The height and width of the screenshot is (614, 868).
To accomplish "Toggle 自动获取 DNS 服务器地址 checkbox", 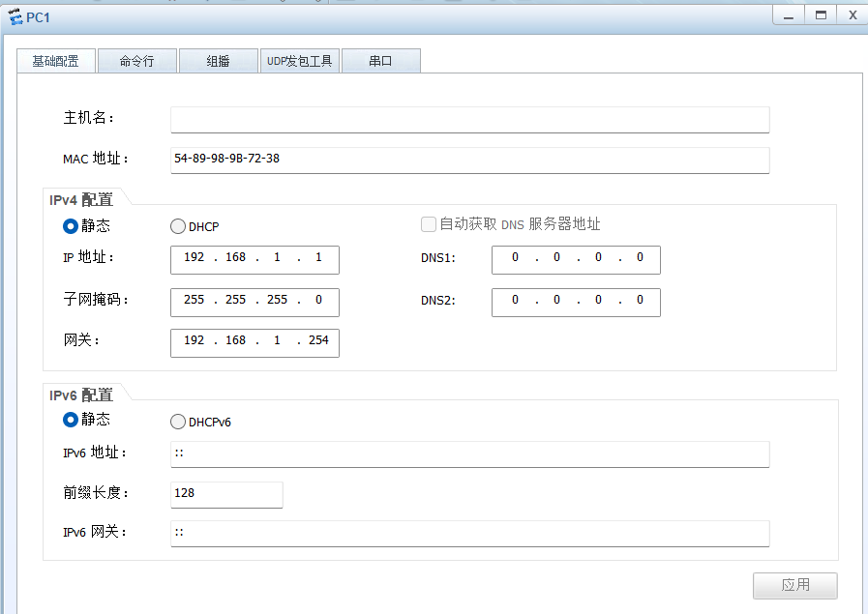I will tap(429, 224).
